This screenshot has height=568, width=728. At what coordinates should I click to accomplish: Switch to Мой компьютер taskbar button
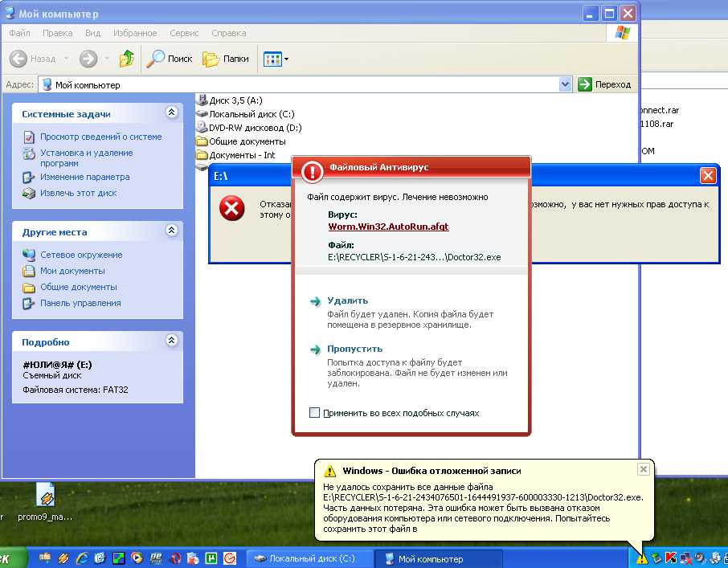click(437, 558)
